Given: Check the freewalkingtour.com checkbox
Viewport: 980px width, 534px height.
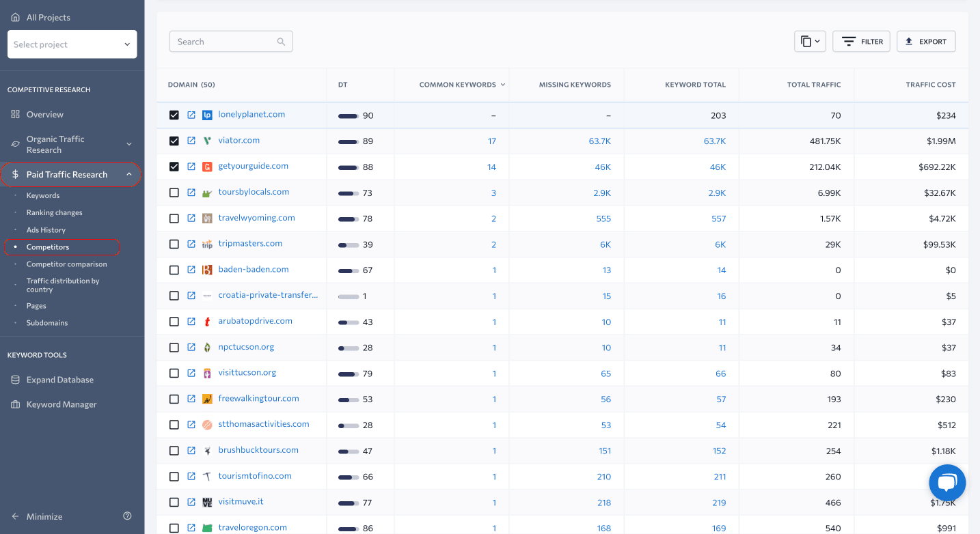Looking at the screenshot, I should tap(174, 399).
